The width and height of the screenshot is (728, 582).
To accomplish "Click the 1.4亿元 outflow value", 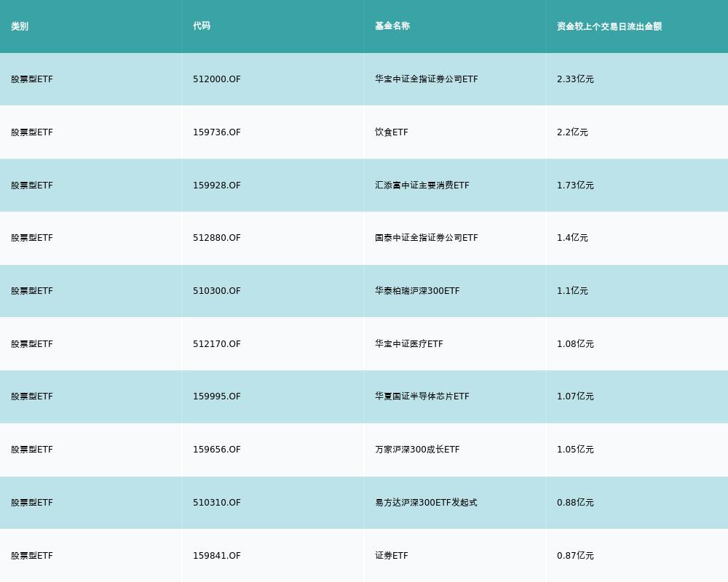I will (572, 238).
